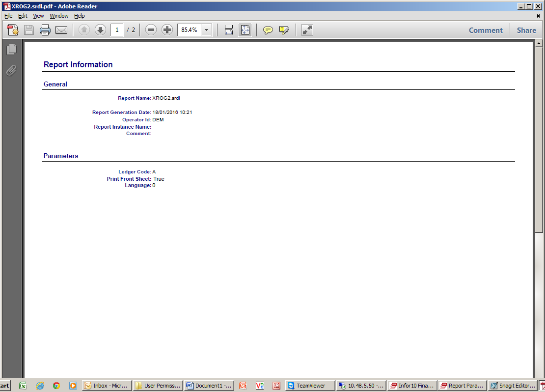Switch to User Permissions folder taskbar button
Viewport: 545px width, 392px height.
(158, 386)
